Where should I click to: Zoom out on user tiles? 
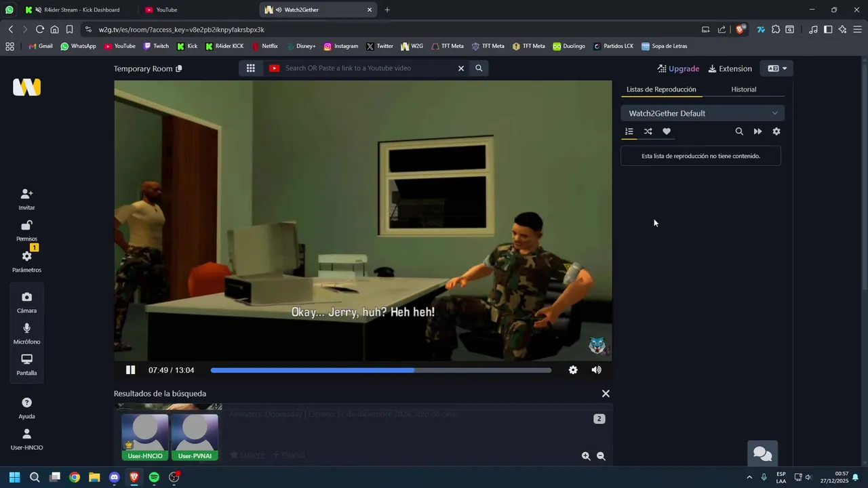[601, 457]
